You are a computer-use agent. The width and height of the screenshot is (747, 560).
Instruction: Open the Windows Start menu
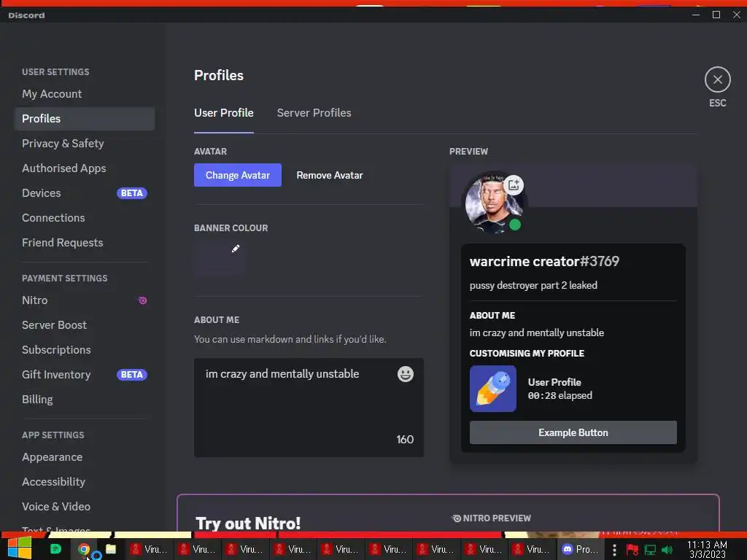point(20,548)
